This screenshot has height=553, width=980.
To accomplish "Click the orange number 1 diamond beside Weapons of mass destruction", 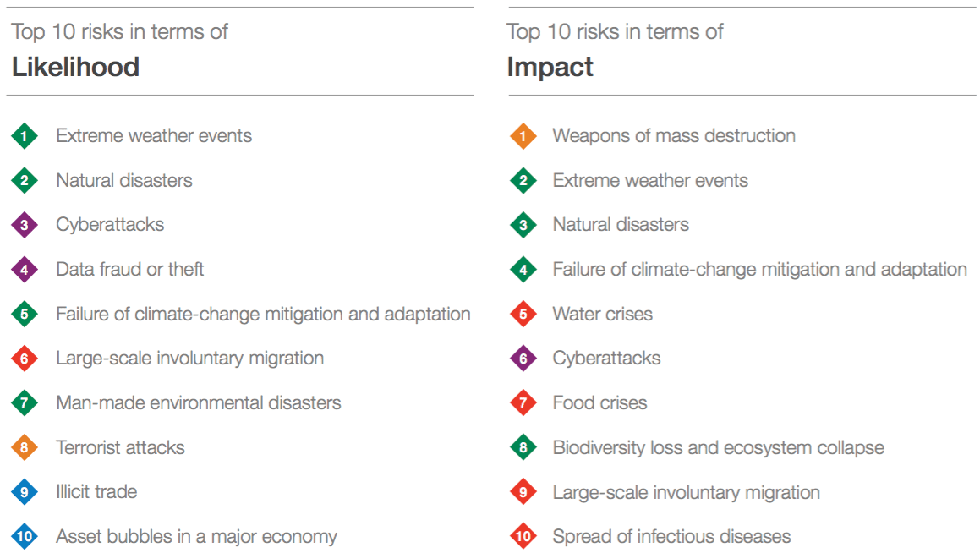I will pos(523,136).
